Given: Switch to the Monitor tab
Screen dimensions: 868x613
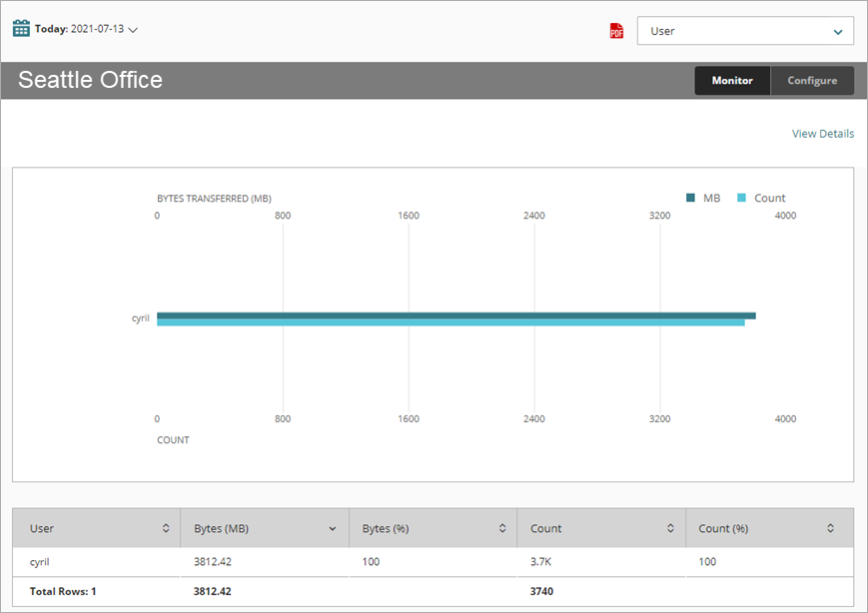Looking at the screenshot, I should click(x=732, y=81).
